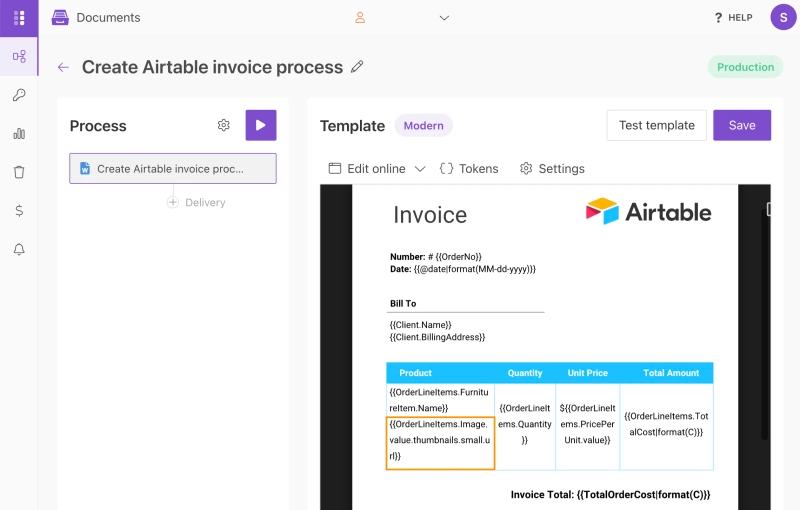The image size is (800, 510).
Task: Go back with the left arrow
Action: pyautogui.click(x=63, y=67)
